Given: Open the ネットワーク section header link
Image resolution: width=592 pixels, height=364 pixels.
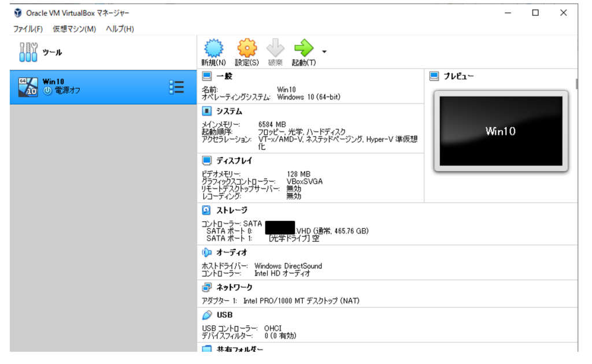Looking at the screenshot, I should point(235,287).
